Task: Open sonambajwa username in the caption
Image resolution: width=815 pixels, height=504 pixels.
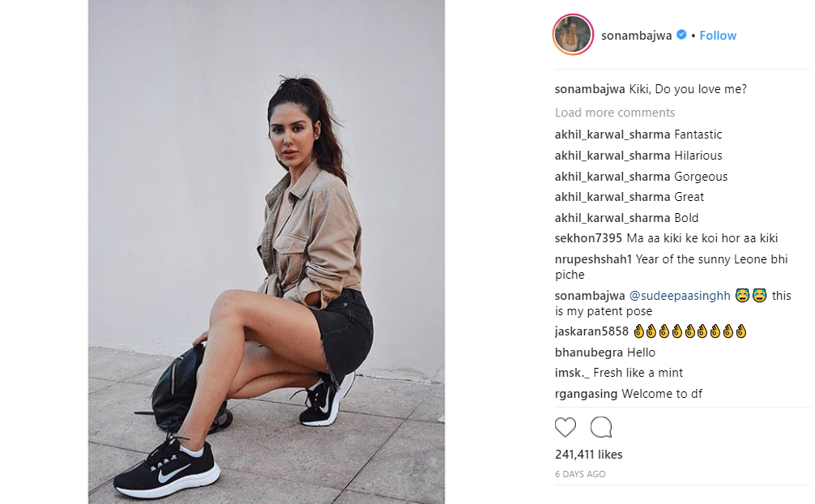Action: click(x=590, y=89)
